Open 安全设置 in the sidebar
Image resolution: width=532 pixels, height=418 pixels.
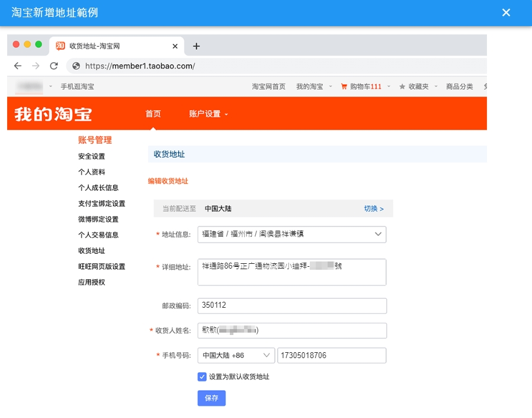pyautogui.click(x=92, y=156)
